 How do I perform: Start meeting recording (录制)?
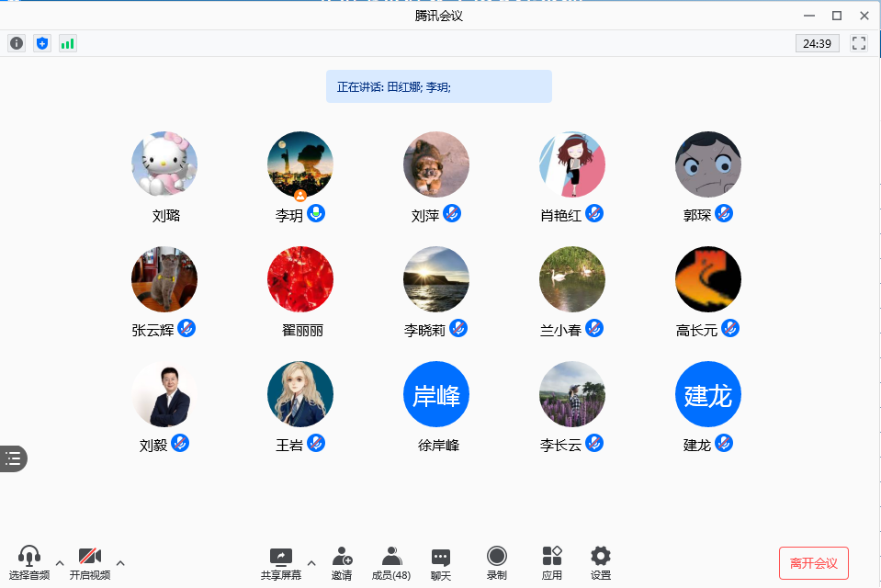tap(497, 563)
